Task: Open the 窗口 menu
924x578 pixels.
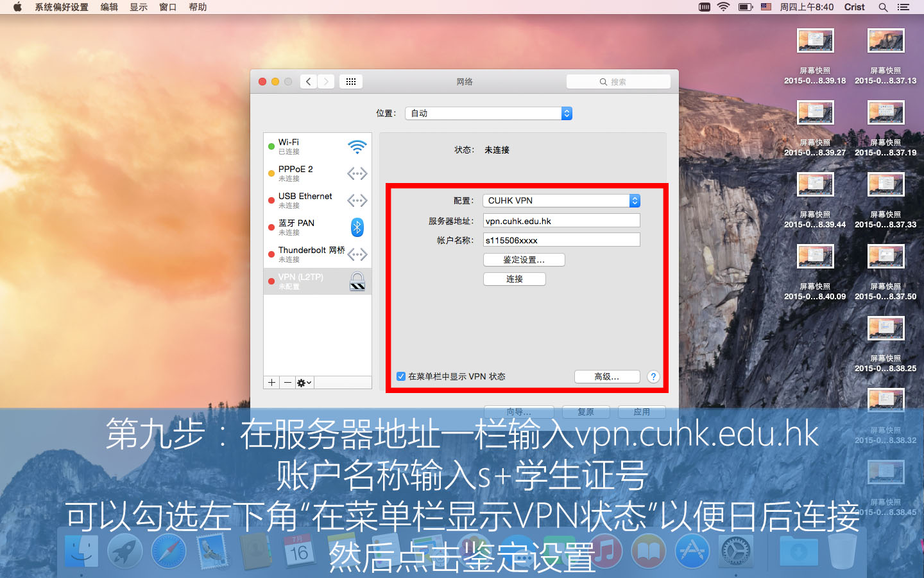Action: point(168,7)
